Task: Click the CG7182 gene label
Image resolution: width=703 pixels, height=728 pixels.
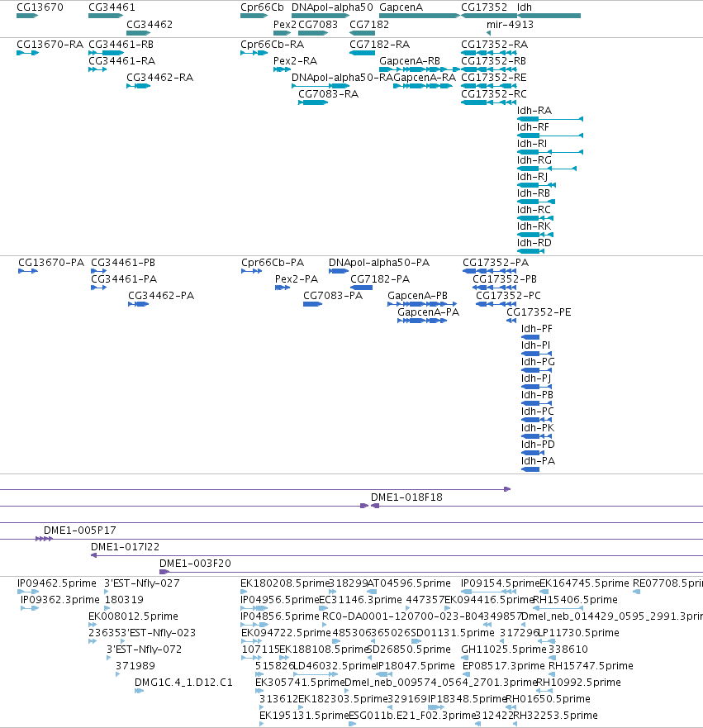Action: point(369,24)
